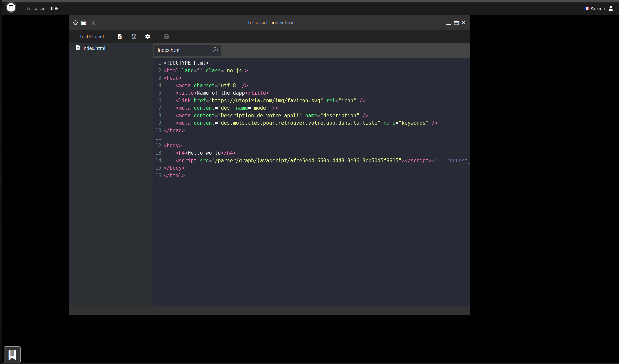
Task: Open project settings gear icon
Action: pyautogui.click(x=148, y=37)
